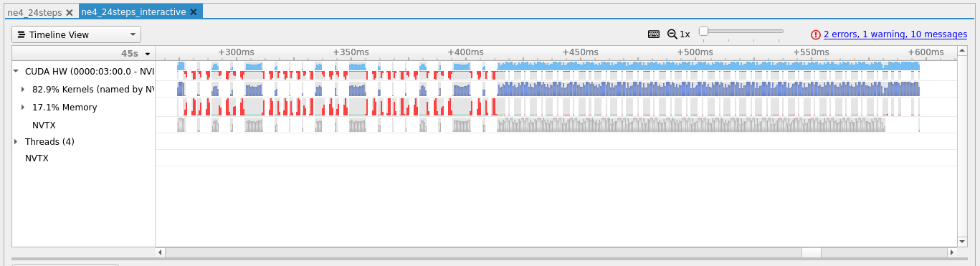Click the CUDA HW (0000:03:00.0 - NVI label
Image resolution: width=980 pixels, height=266 pixels.
(x=90, y=72)
